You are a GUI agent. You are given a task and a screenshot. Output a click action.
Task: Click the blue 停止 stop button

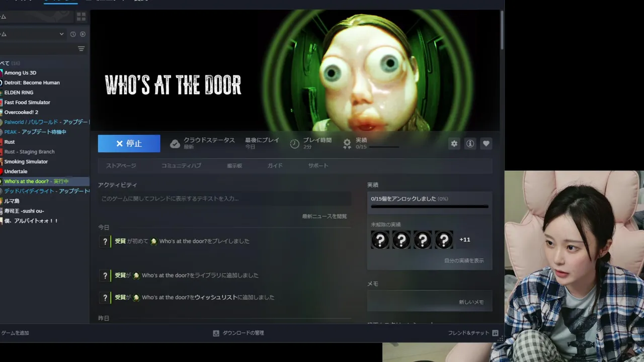[x=129, y=143]
